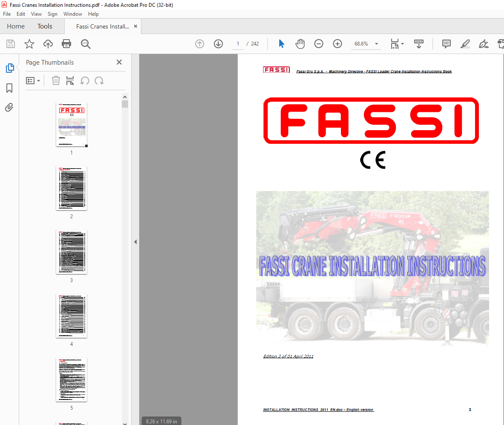Open the Help menu

[93, 14]
